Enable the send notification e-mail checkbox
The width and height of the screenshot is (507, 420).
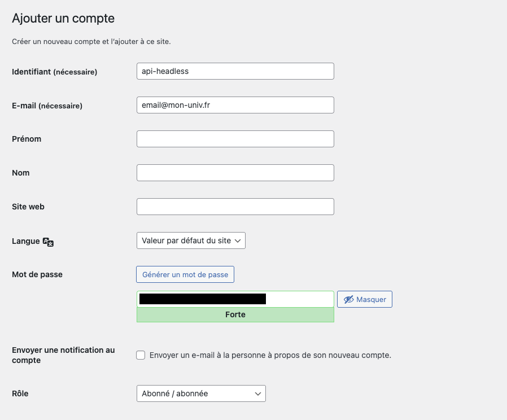[141, 355]
